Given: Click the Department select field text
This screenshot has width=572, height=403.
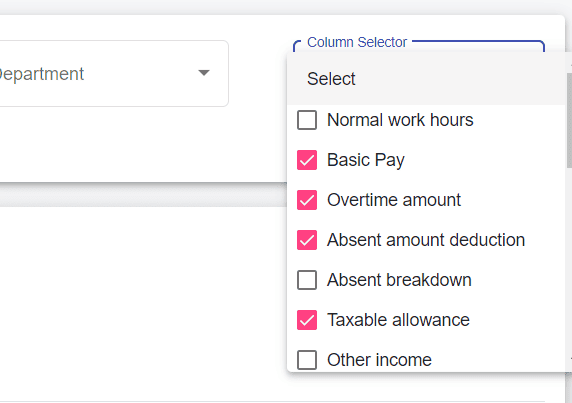Looking at the screenshot, I should point(41,74).
